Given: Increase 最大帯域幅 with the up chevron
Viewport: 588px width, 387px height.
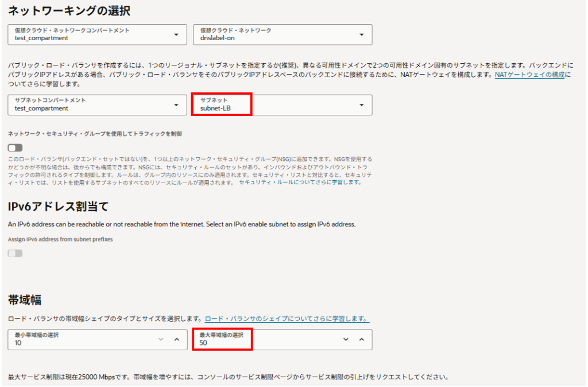Looking at the screenshot, I should [362, 339].
